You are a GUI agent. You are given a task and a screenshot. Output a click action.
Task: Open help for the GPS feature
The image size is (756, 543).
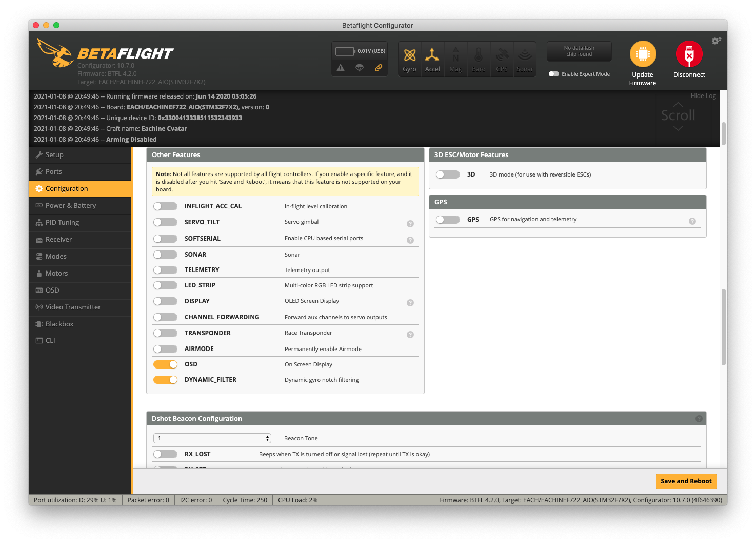point(692,221)
